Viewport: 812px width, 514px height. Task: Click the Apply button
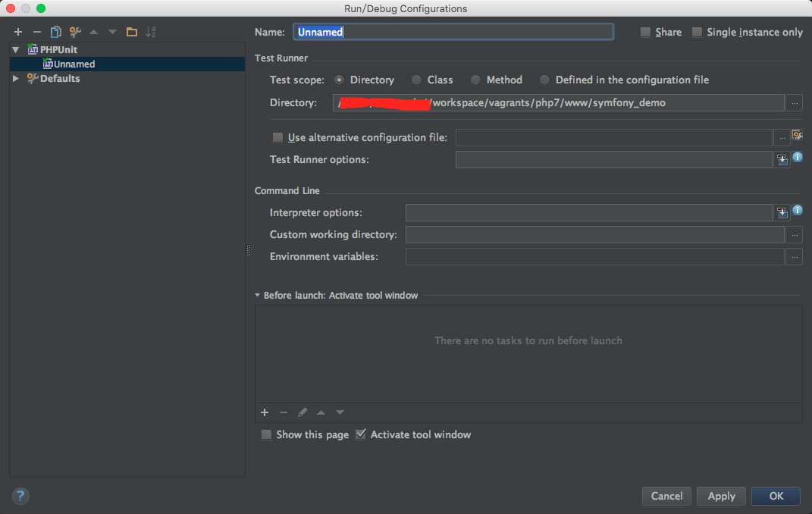coord(721,496)
